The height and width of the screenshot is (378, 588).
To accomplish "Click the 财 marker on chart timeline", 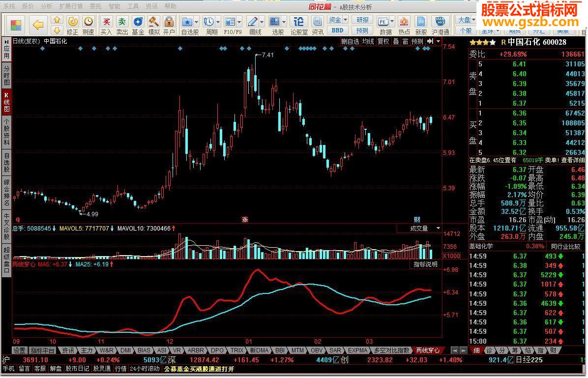I will click(417, 220).
